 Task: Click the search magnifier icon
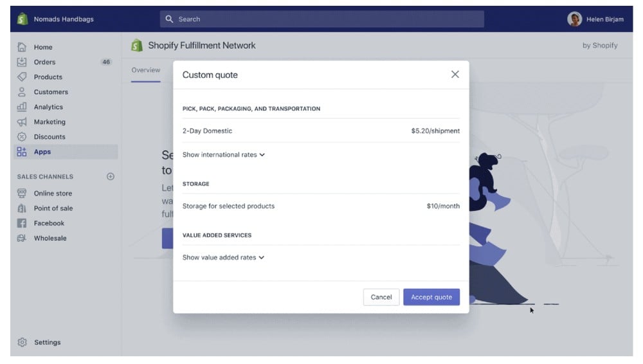tap(169, 19)
